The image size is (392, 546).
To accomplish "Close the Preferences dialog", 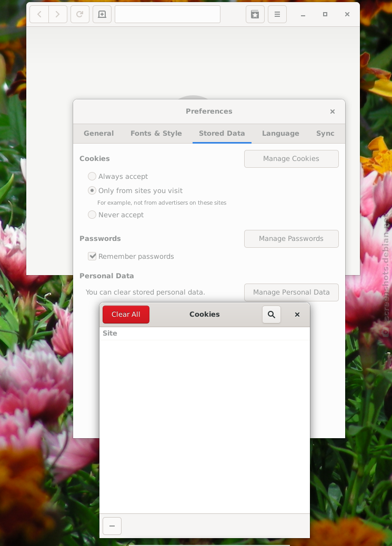I will (x=333, y=112).
